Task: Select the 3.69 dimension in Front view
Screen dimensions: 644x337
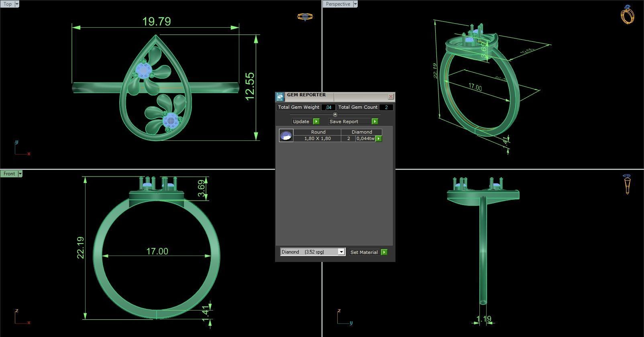Action: [202, 189]
